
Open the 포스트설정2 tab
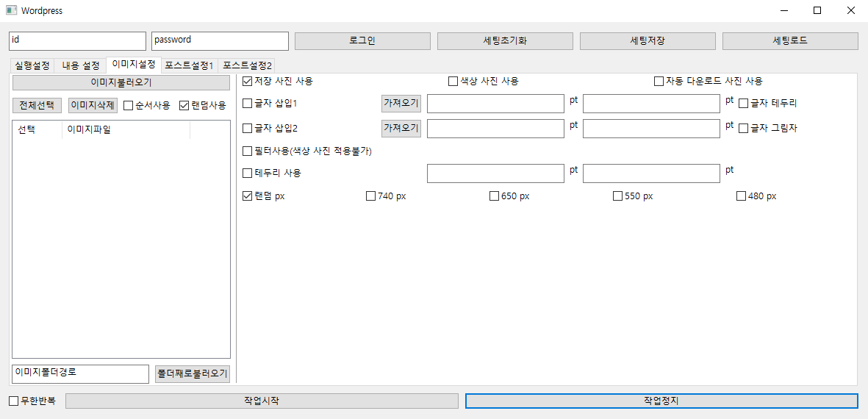(x=248, y=65)
